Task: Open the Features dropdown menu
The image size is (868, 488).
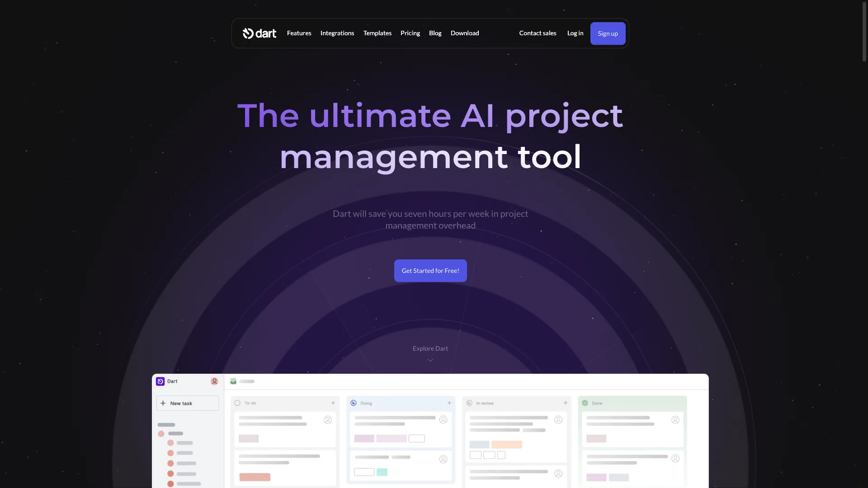Action: pyautogui.click(x=299, y=33)
